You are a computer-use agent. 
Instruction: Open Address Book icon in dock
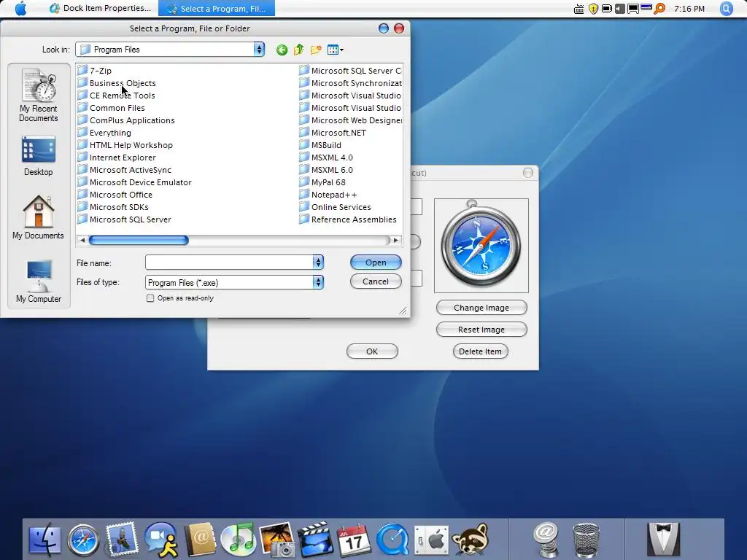click(x=200, y=540)
